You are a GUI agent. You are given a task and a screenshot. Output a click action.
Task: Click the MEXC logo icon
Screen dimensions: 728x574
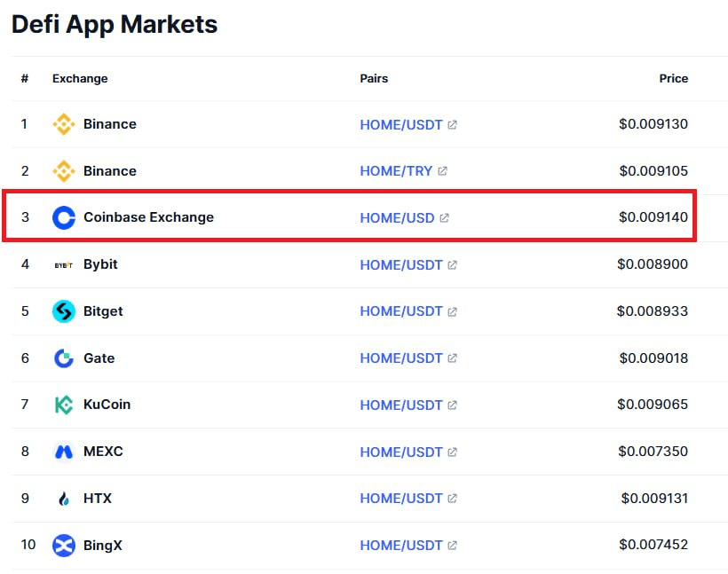point(64,452)
